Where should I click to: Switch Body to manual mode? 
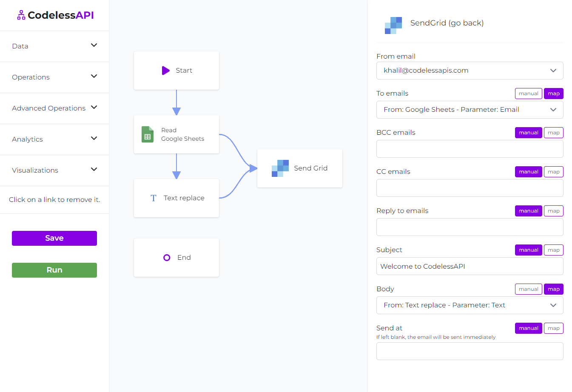click(529, 289)
